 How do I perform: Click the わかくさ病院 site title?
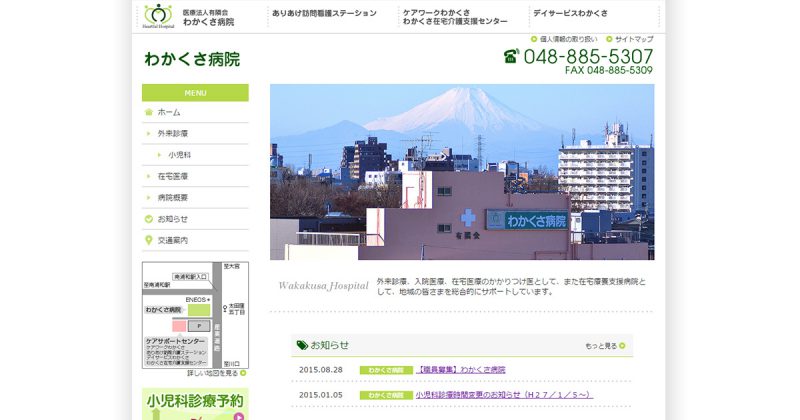(192, 59)
